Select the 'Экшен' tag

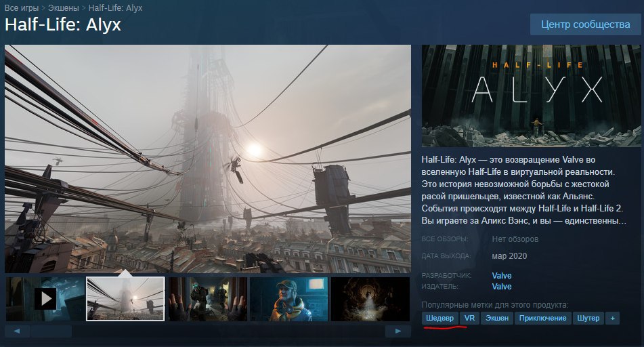pyautogui.click(x=497, y=318)
